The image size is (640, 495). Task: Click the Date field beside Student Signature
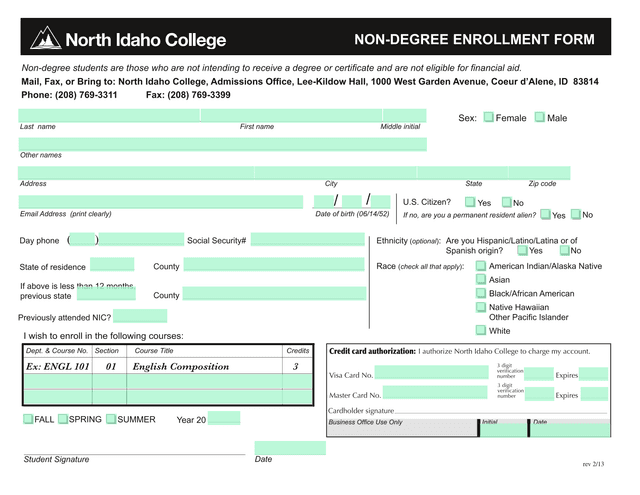pyautogui.click(x=290, y=448)
